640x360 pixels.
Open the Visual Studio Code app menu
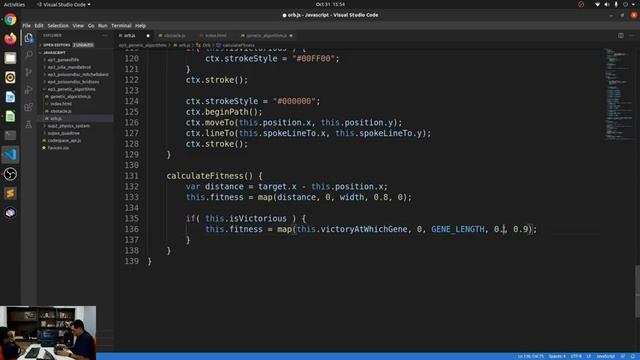[x=63, y=4]
